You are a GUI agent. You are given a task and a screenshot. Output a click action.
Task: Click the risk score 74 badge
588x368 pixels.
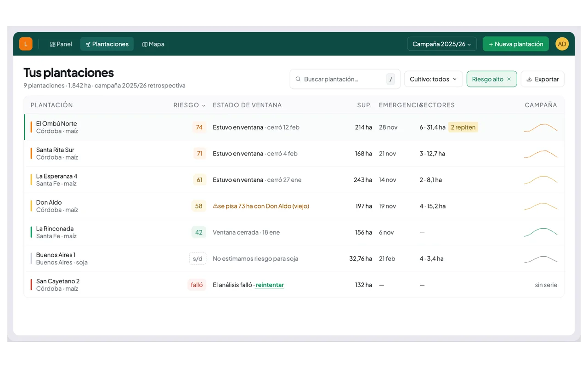click(199, 127)
